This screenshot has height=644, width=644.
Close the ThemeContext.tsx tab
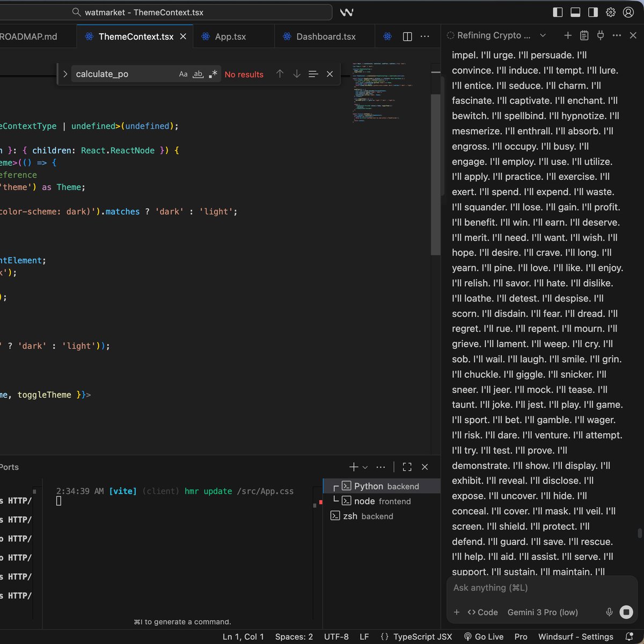[183, 36]
